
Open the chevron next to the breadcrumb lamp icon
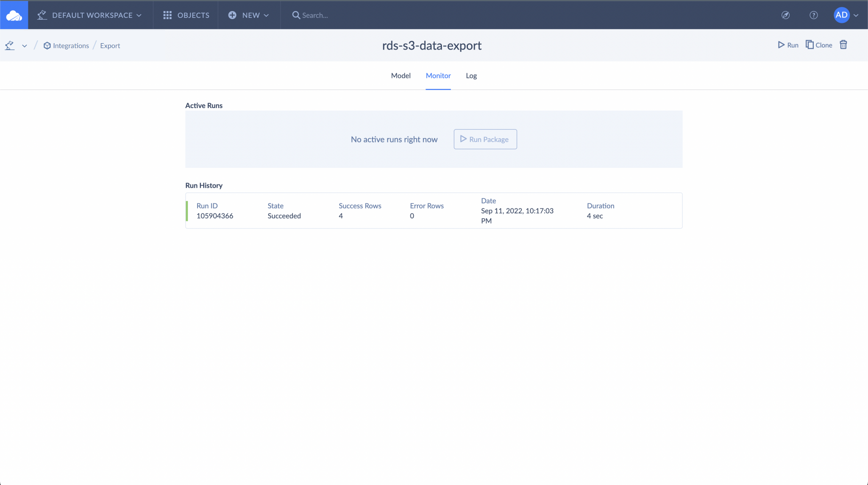[24, 46]
